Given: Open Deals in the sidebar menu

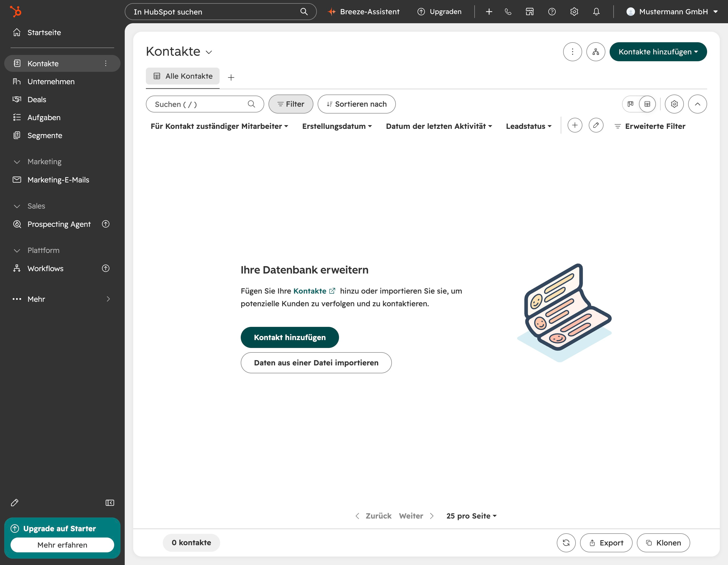Looking at the screenshot, I should click(37, 99).
